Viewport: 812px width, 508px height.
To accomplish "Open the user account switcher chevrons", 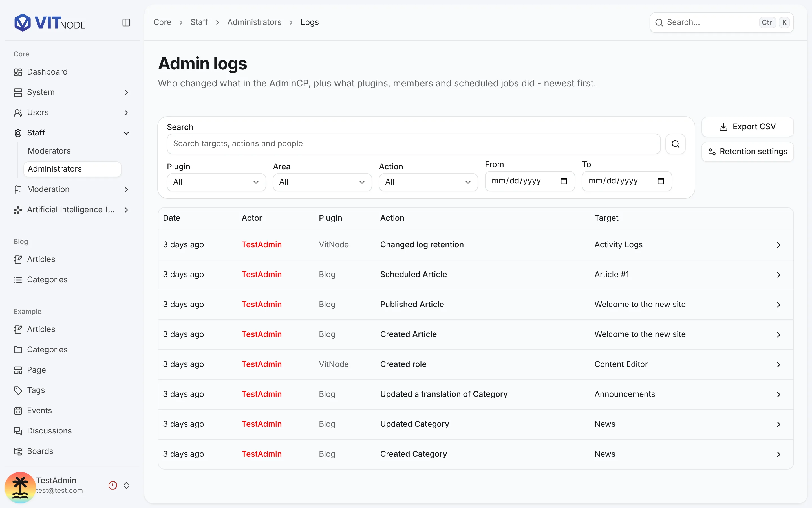I will point(126,485).
